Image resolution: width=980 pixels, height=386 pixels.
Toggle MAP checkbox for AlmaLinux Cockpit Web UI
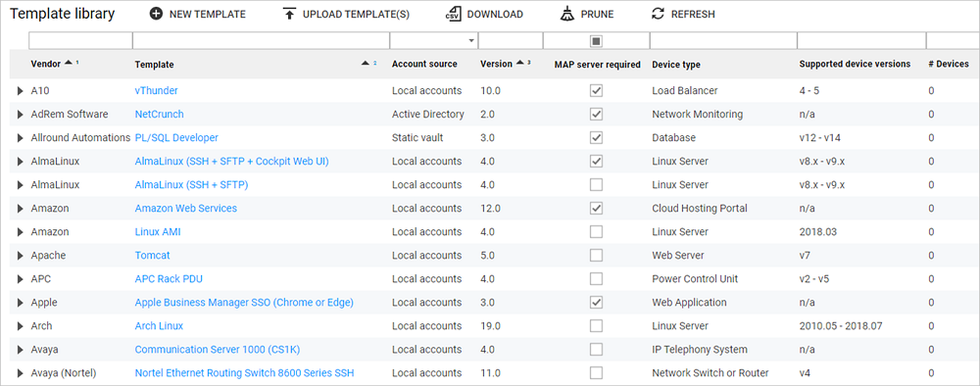(597, 161)
